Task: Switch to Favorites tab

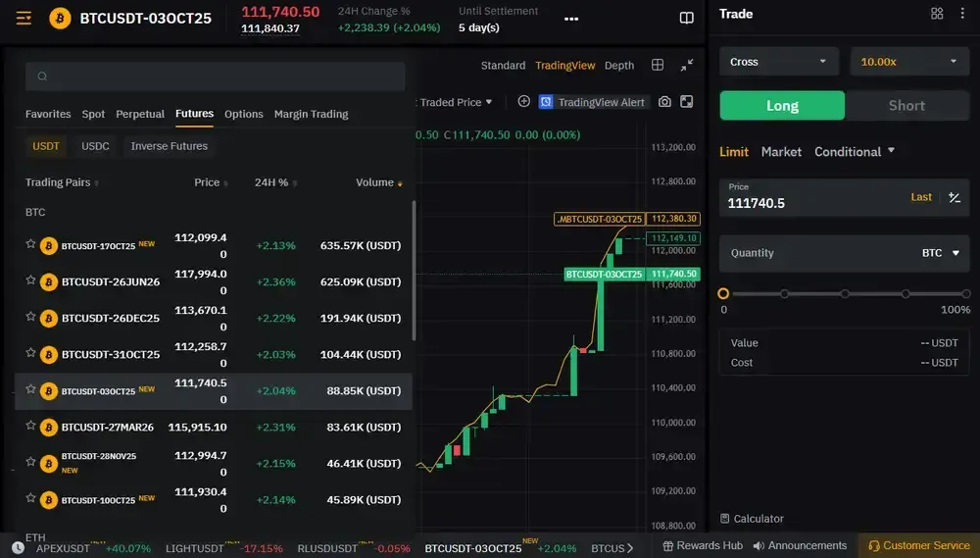Action: click(x=48, y=114)
